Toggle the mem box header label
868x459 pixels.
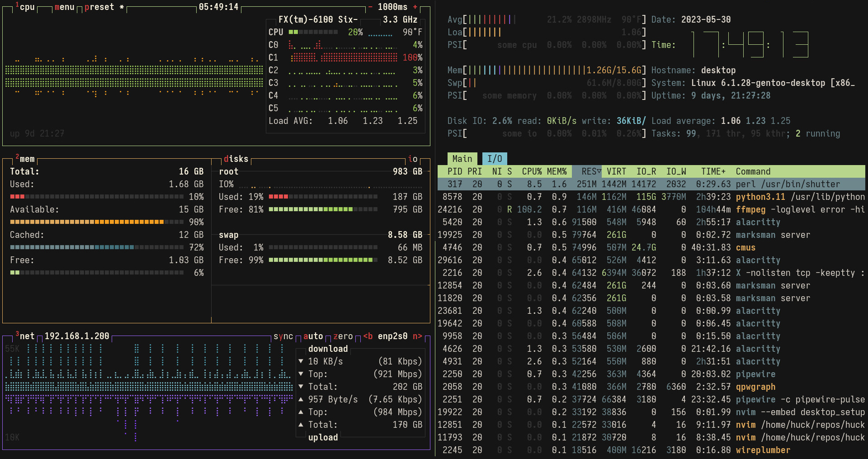[25, 159]
